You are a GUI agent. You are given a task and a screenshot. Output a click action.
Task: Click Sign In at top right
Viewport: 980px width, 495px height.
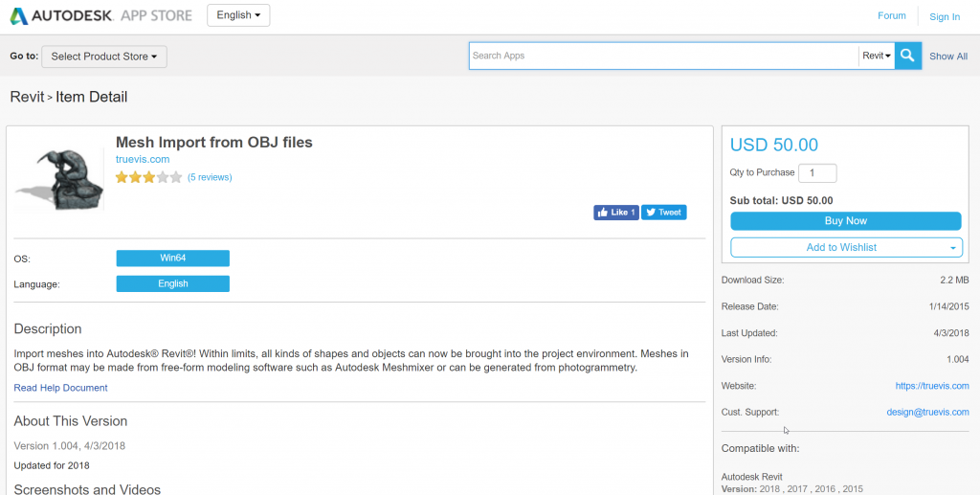(x=944, y=16)
